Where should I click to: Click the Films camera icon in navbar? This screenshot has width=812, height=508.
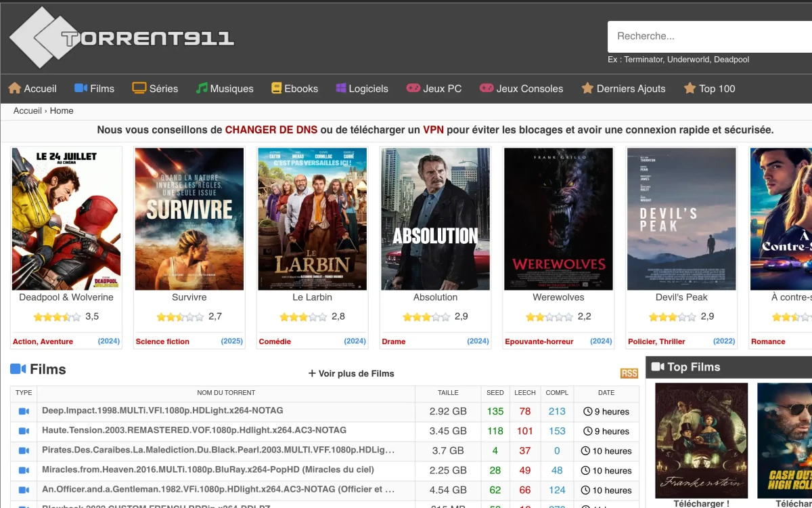[x=81, y=88]
